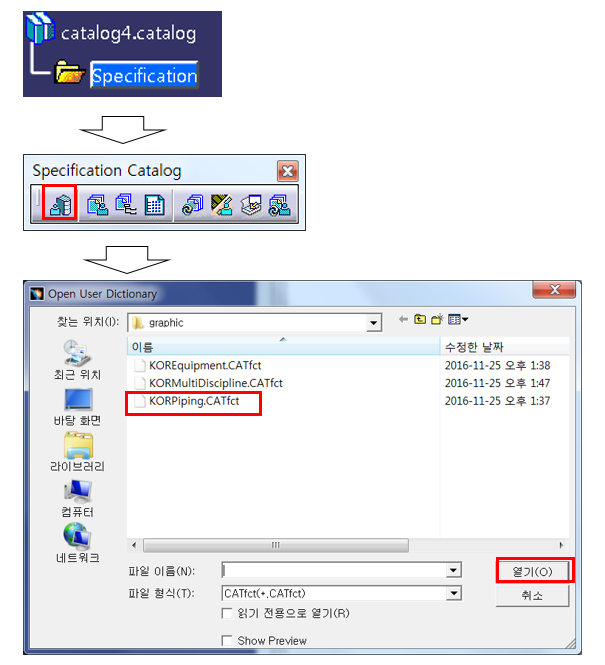Viewport: 605px width, 665px height.
Task: Click the horizontal scrollbar in file list
Action: (x=276, y=545)
